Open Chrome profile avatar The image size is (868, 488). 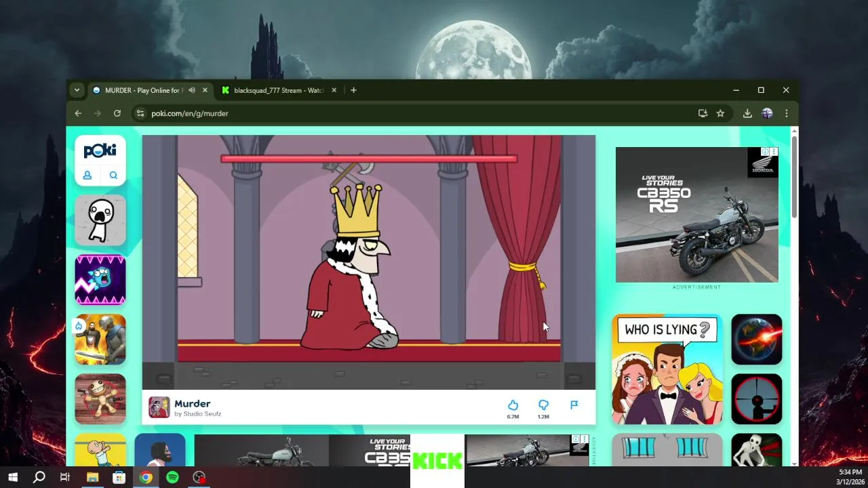pyautogui.click(x=767, y=113)
